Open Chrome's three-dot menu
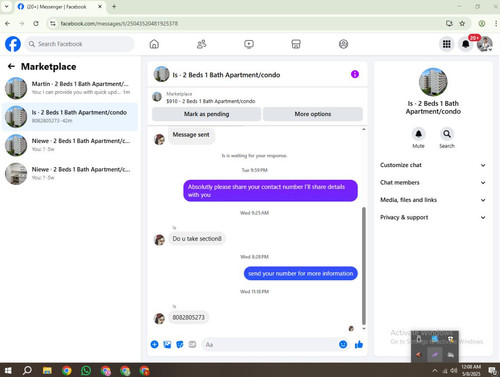 point(496,23)
